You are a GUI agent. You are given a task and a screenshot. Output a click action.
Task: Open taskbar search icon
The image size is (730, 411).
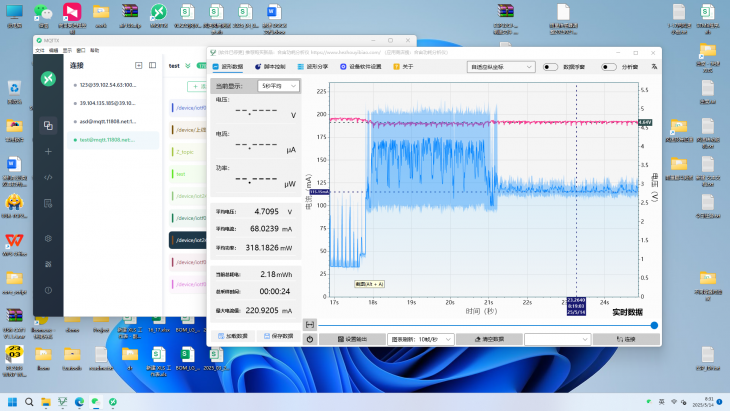29,402
